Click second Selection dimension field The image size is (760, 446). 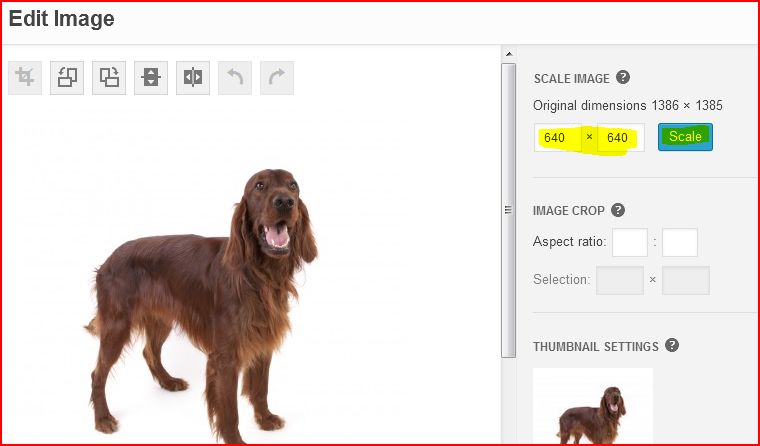(686, 280)
